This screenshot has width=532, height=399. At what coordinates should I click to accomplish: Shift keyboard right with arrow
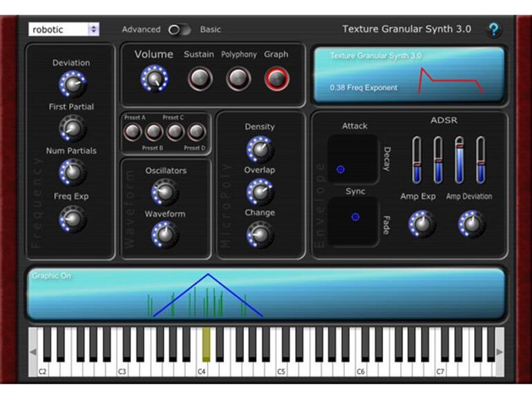[x=500, y=352]
